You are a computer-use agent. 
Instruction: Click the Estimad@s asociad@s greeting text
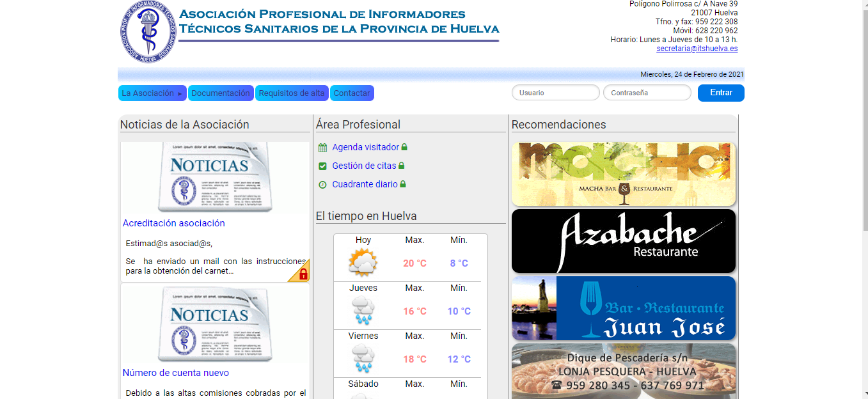[x=169, y=244]
